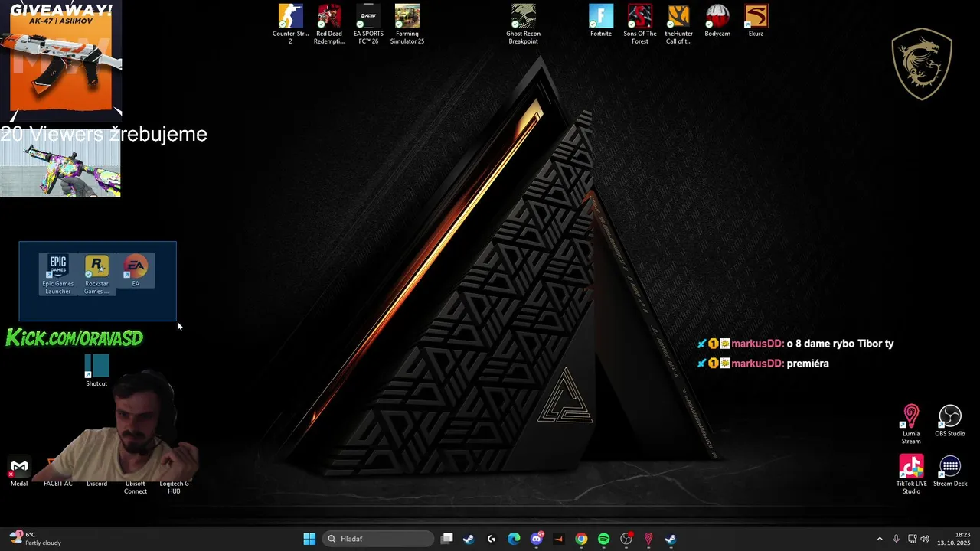Click the Ekura desktop shortcut
Viewport: 980px width, 551px height.
[x=756, y=21]
